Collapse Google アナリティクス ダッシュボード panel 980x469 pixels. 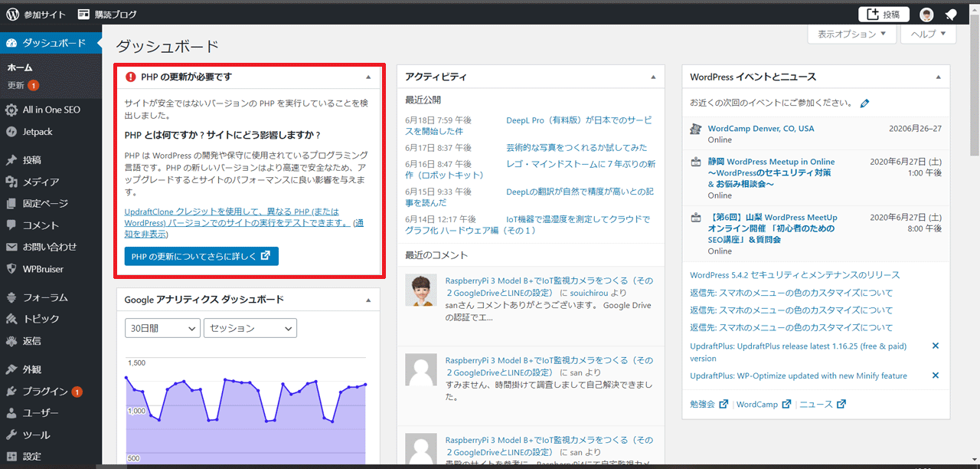click(368, 300)
